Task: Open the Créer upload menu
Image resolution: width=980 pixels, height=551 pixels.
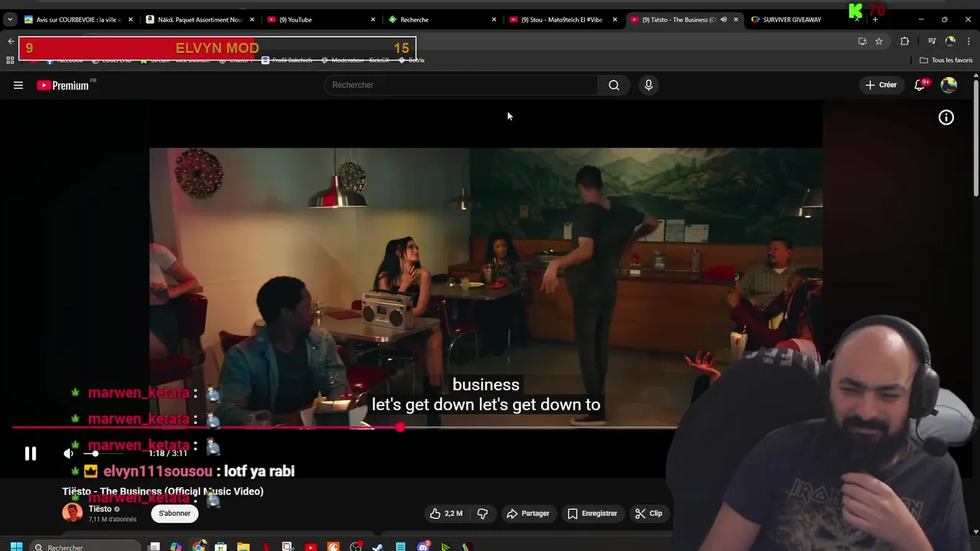Action: click(x=880, y=85)
